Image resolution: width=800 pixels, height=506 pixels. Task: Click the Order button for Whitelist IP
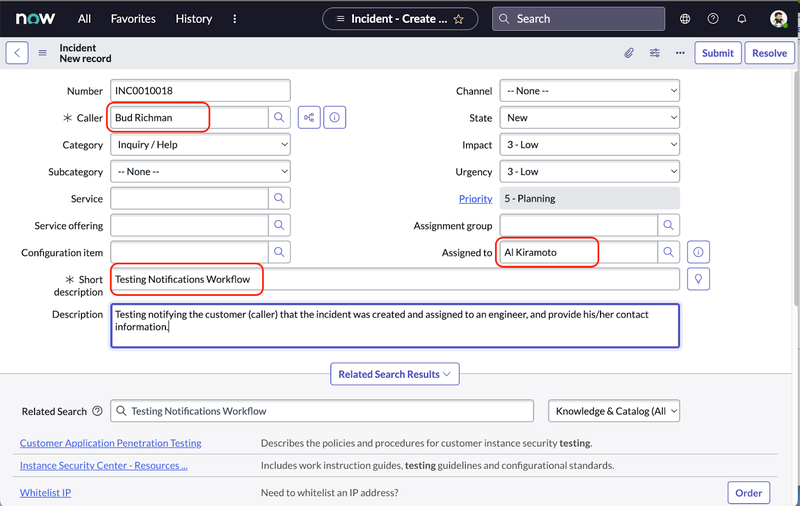point(748,492)
